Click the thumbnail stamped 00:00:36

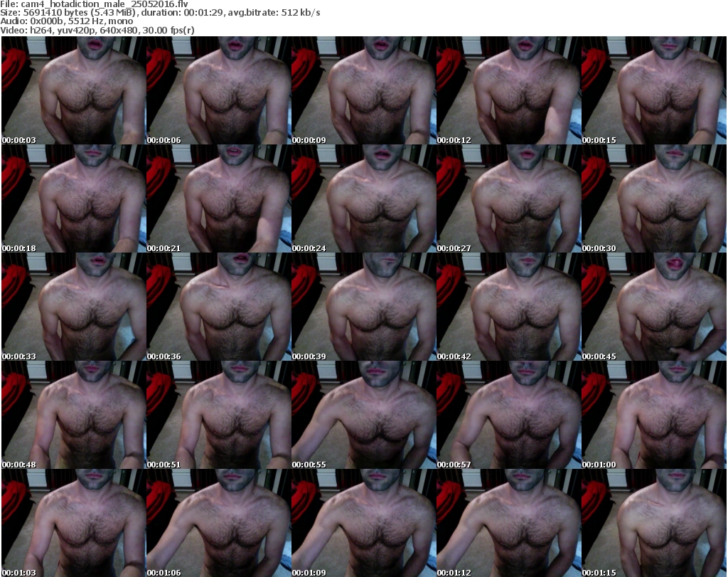[219, 307]
